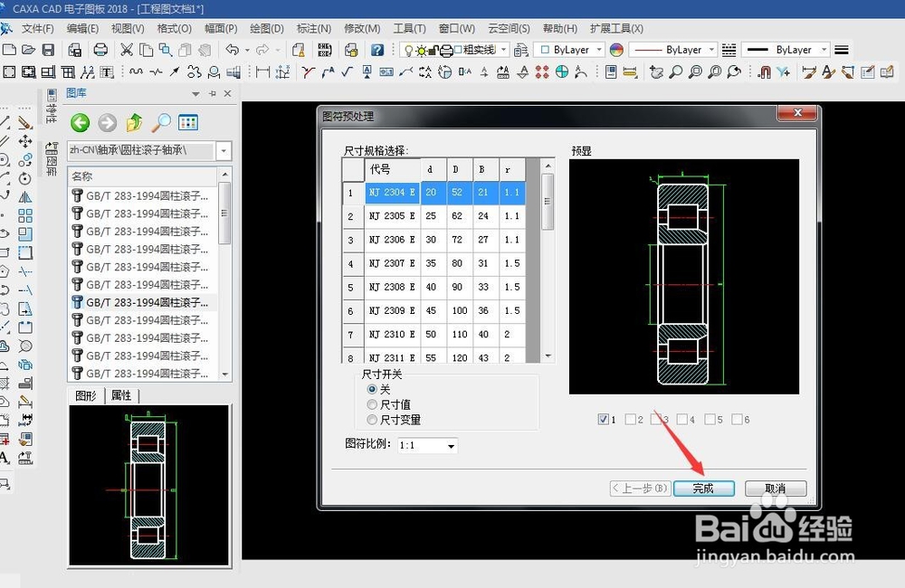905x588 pixels.
Task: Click the Array grid tool in left toolbar
Action: pyautogui.click(x=24, y=215)
